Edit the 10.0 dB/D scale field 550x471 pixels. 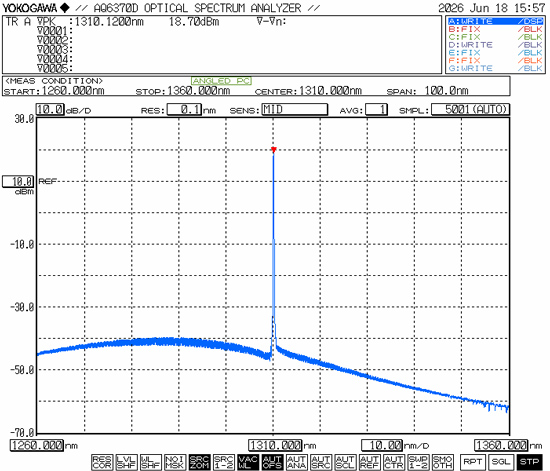(50, 109)
